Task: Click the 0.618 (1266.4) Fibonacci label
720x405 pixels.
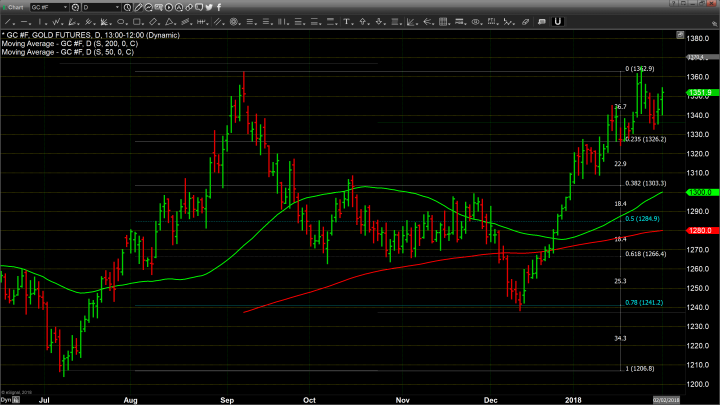Action: click(646, 253)
